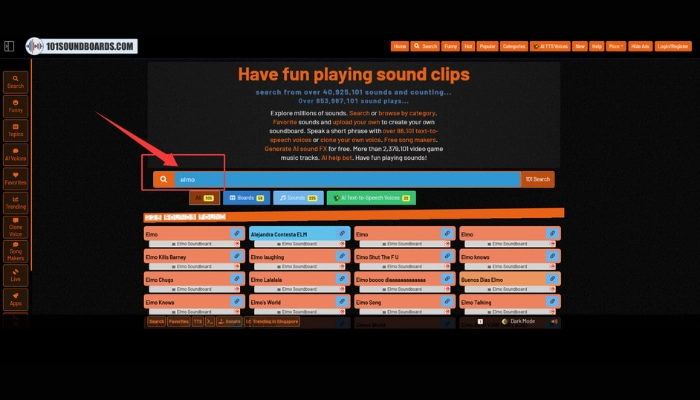Click the Login/Register button
Screen dimensions: 700x400
pos(673,46)
